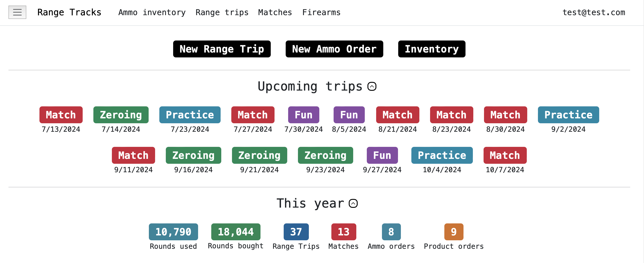Open the Fun trip on 8/5/2024

349,115
